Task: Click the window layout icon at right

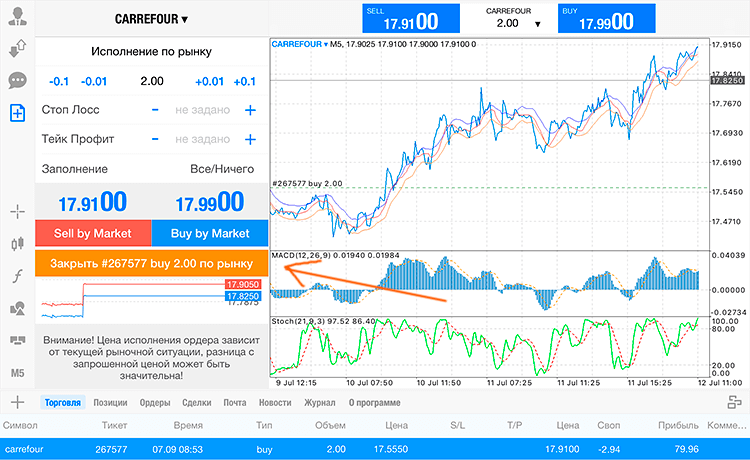Action: point(734,402)
